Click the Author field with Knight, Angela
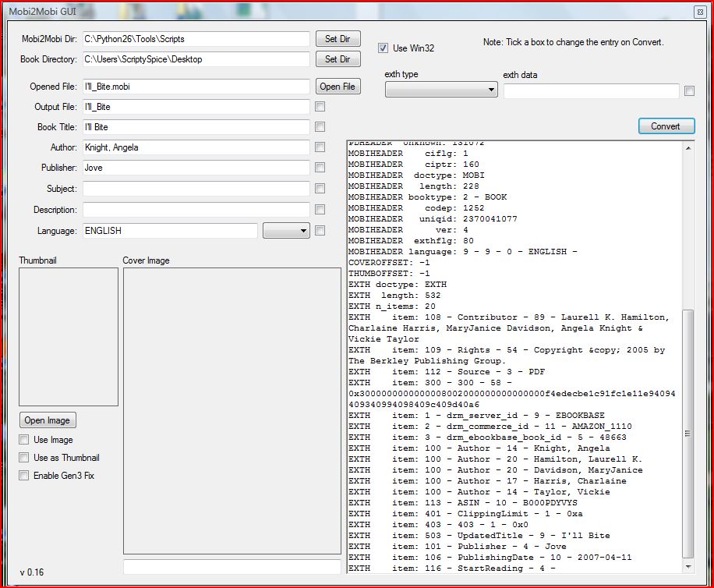The height and width of the screenshot is (588, 714). pos(196,147)
